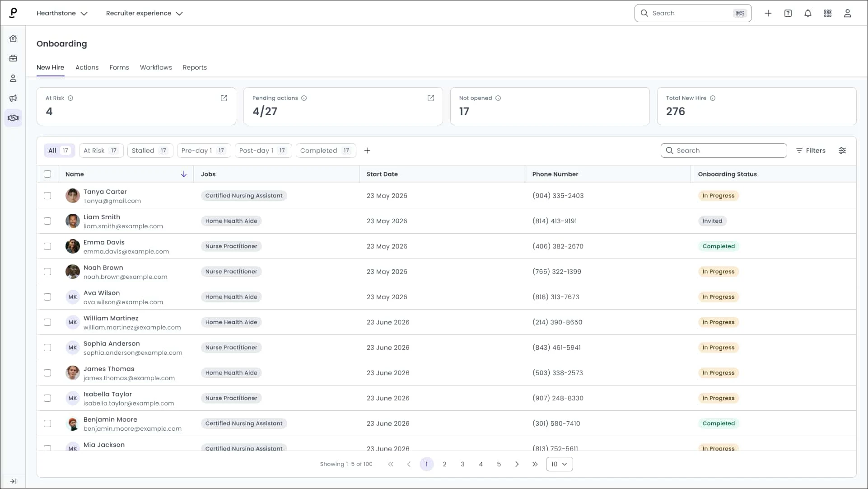This screenshot has height=489, width=868.
Task: Open the help question mark icon
Action: [788, 13]
